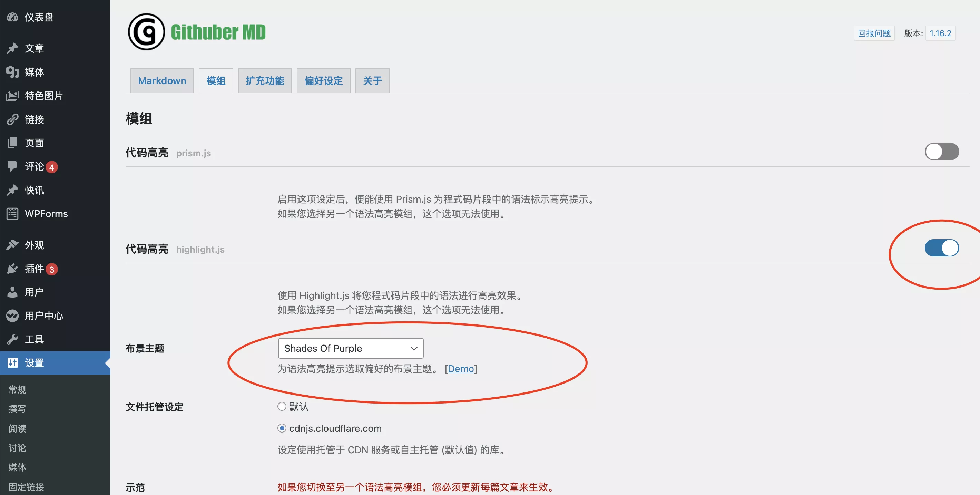The width and height of the screenshot is (980, 495).
Task: Open the Shades Of Purple theme dropdown
Action: 350,348
